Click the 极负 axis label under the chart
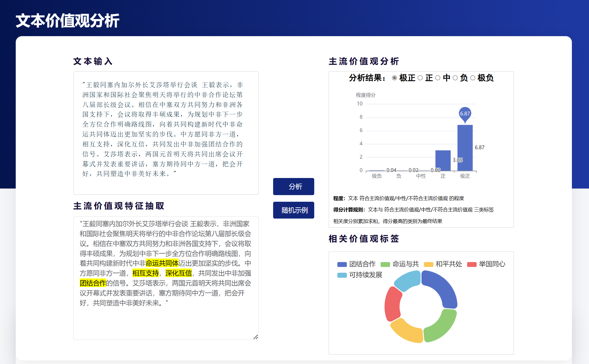Viewport: 589px width, 364px height. click(377, 176)
